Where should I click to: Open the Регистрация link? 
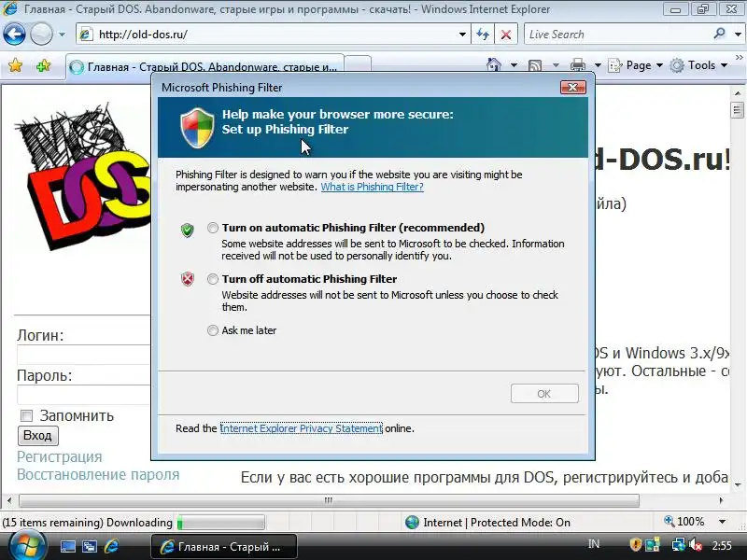point(60,456)
